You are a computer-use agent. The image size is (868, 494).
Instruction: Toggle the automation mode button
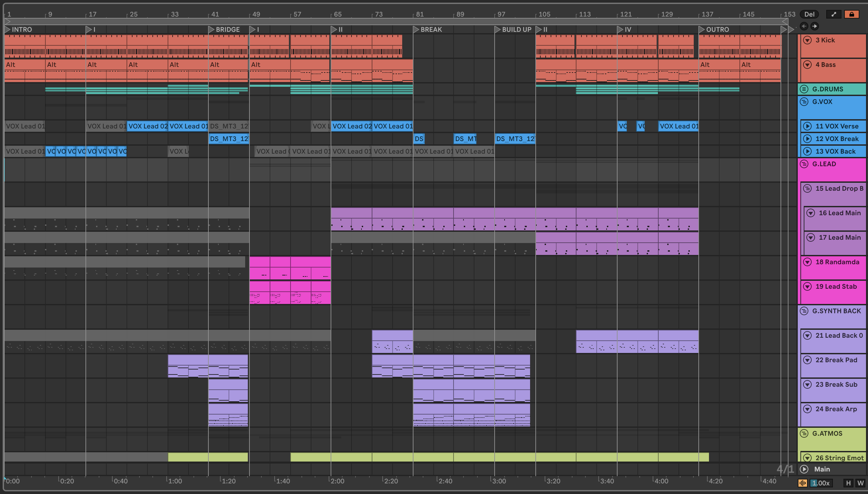point(834,14)
